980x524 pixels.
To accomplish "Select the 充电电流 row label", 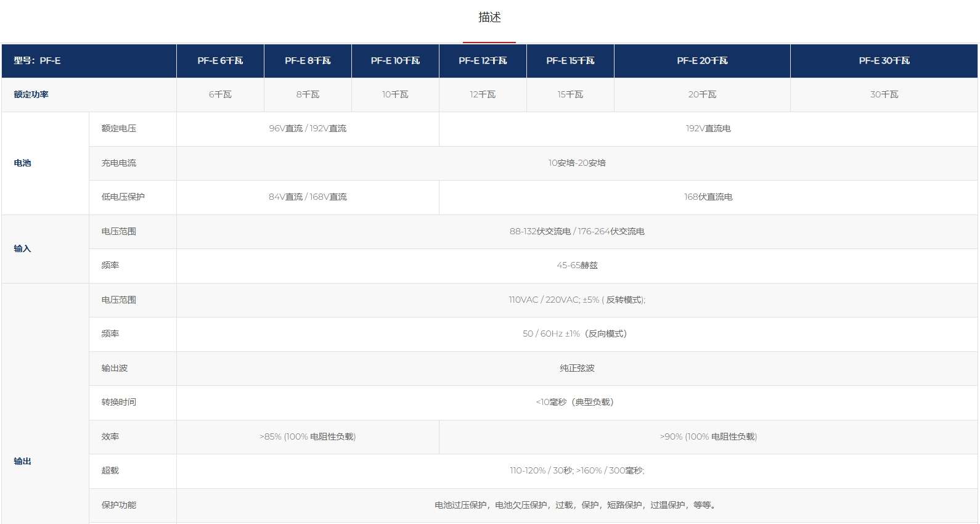I will click(119, 163).
